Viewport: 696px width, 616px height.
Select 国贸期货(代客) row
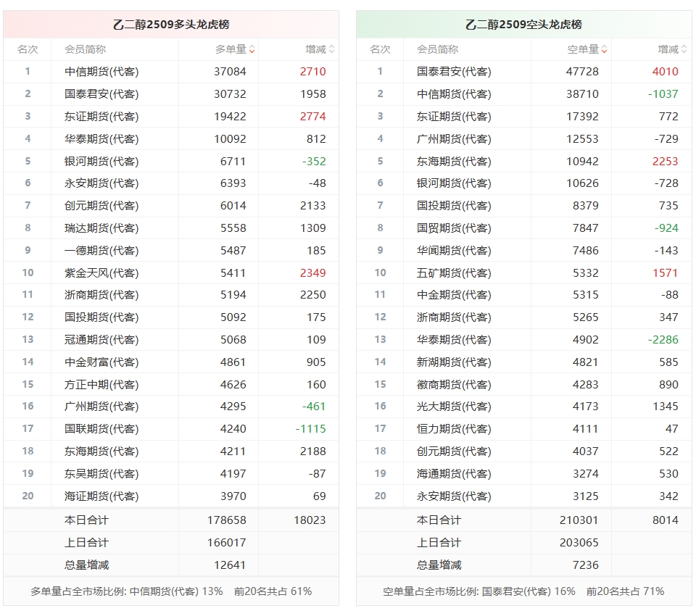[x=523, y=228]
